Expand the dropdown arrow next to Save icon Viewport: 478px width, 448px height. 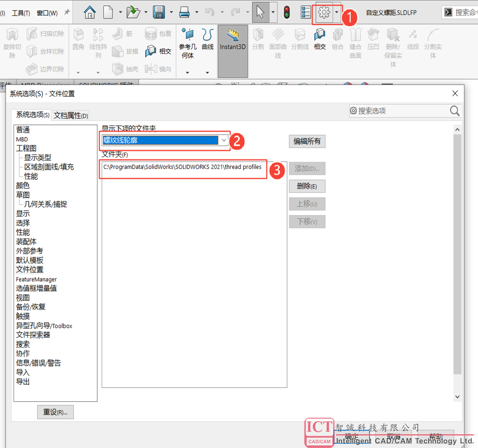coord(171,12)
